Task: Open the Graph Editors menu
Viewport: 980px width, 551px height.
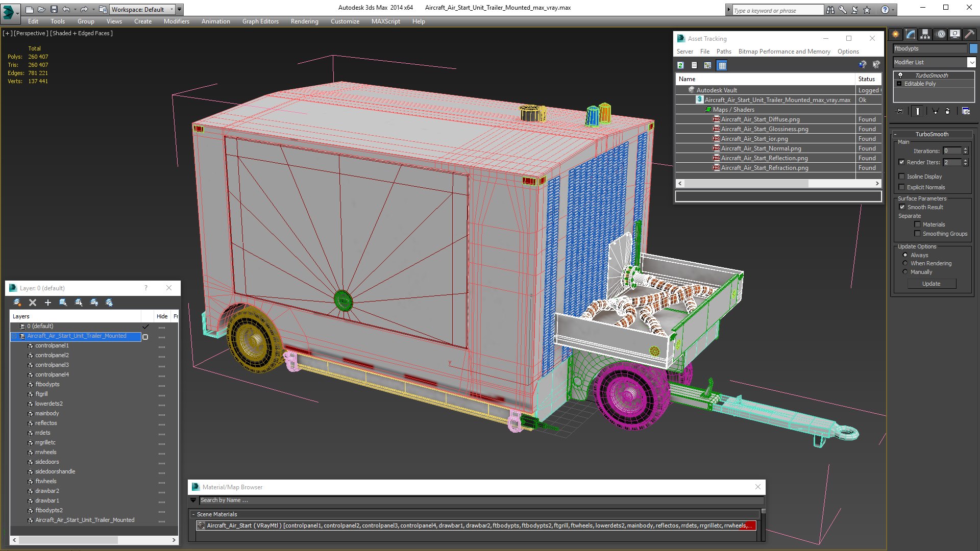Action: [x=260, y=21]
